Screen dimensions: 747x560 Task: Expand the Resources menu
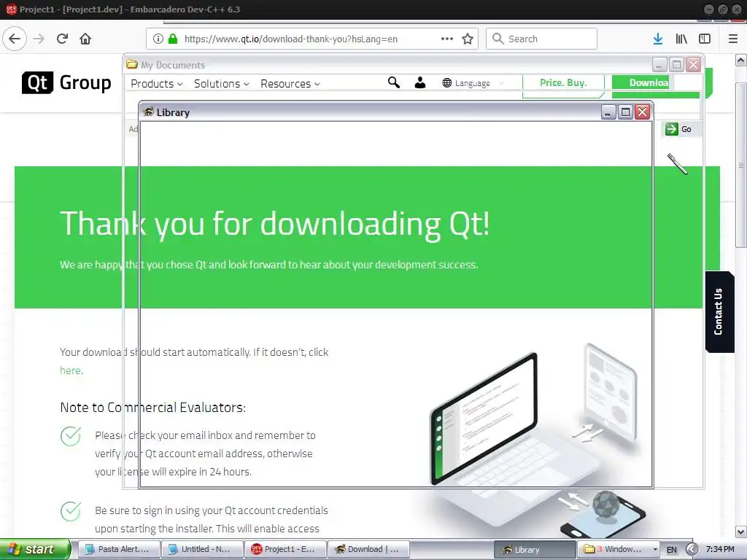tap(290, 84)
